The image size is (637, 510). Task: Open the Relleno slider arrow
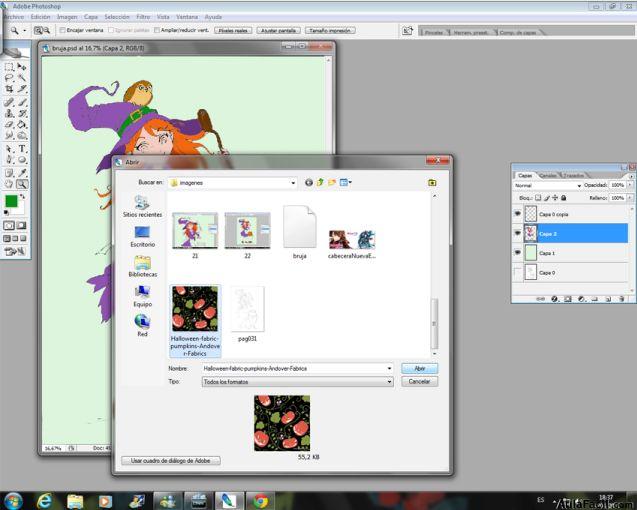click(630, 198)
